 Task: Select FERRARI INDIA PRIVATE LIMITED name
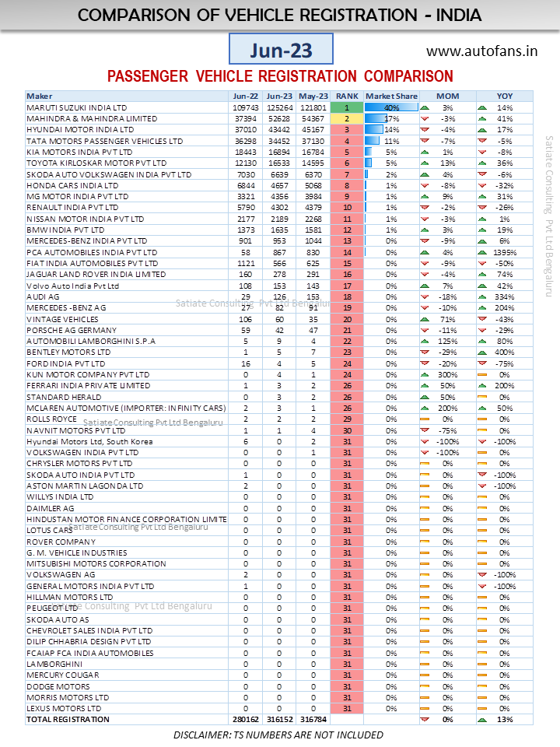(89, 386)
